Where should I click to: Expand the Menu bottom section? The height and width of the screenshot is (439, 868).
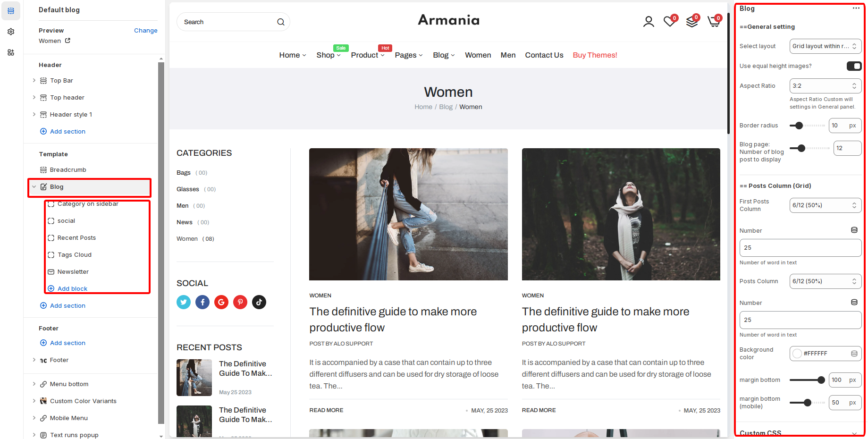click(x=34, y=384)
